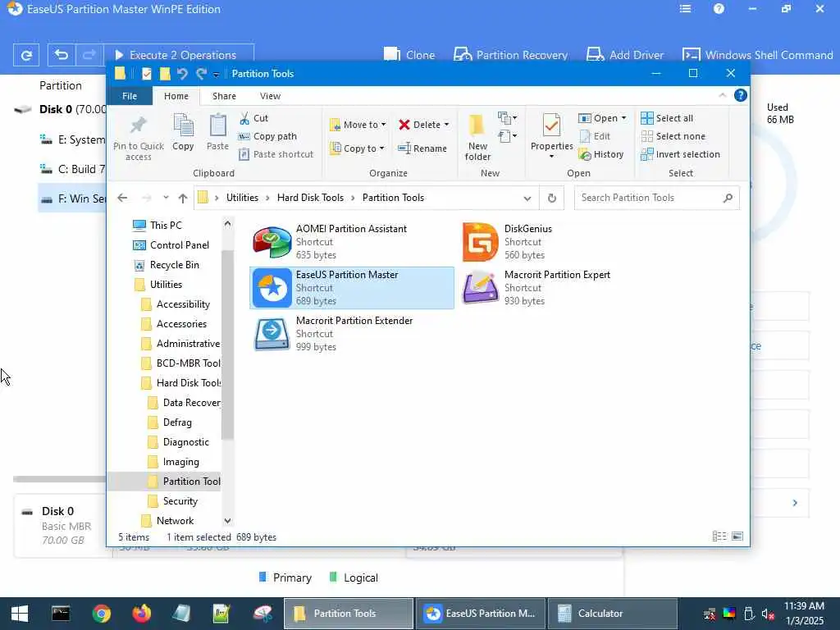Create a New folder
The height and width of the screenshot is (630, 840).
click(477, 138)
